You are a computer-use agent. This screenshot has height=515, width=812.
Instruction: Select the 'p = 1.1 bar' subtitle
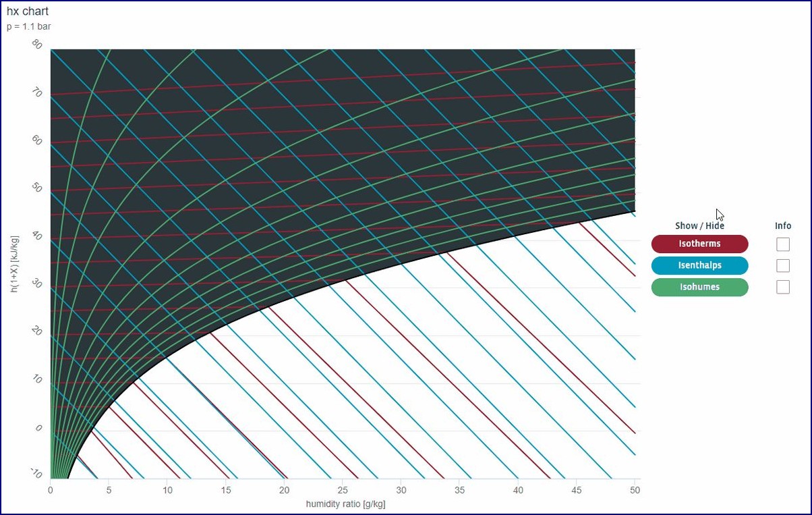(29, 27)
